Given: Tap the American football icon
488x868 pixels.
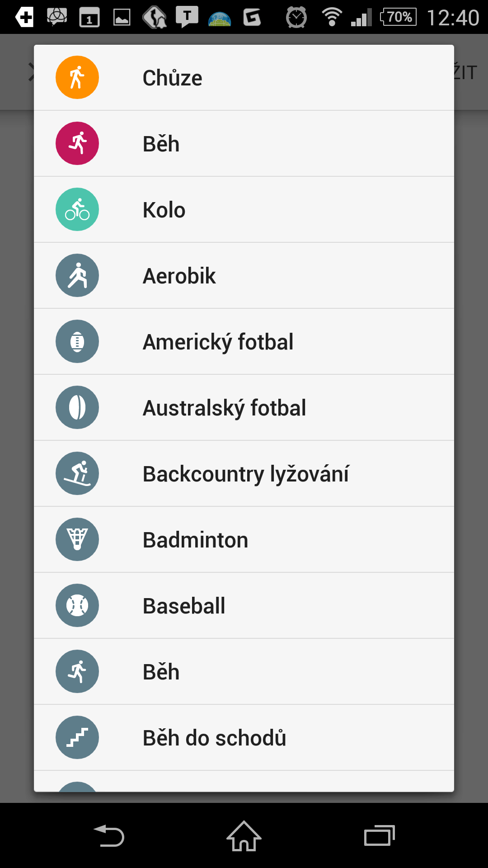Looking at the screenshot, I should click(77, 341).
